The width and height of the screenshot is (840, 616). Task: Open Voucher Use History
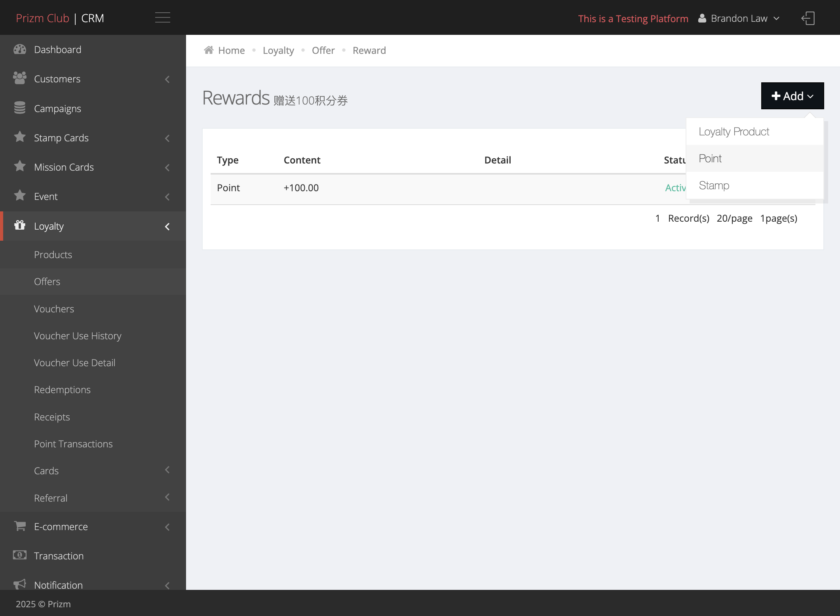(x=93, y=336)
